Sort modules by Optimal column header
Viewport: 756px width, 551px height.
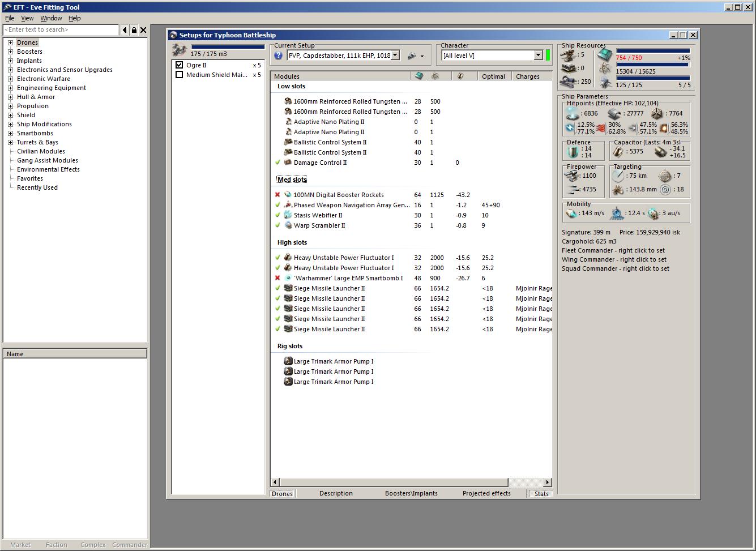493,76
